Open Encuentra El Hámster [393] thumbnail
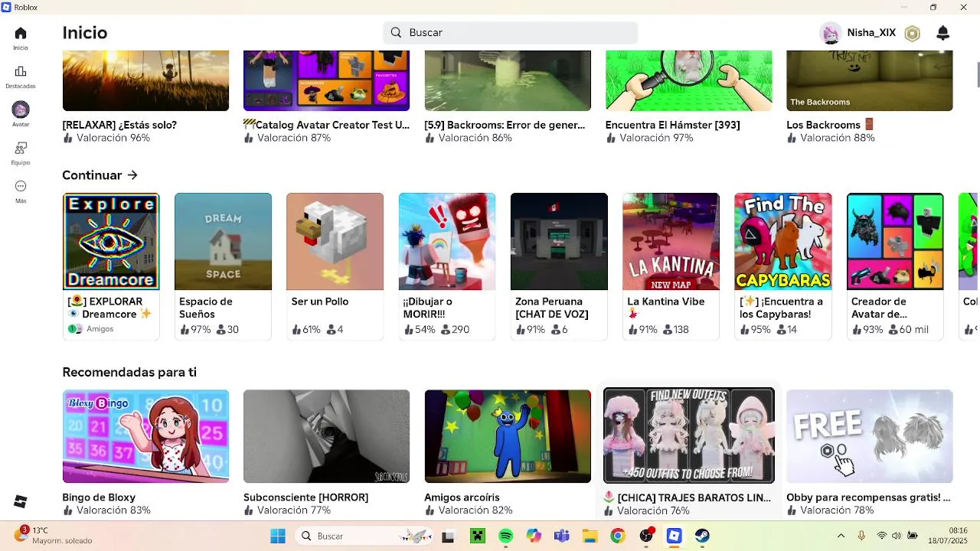980x551 pixels. [x=688, y=81]
